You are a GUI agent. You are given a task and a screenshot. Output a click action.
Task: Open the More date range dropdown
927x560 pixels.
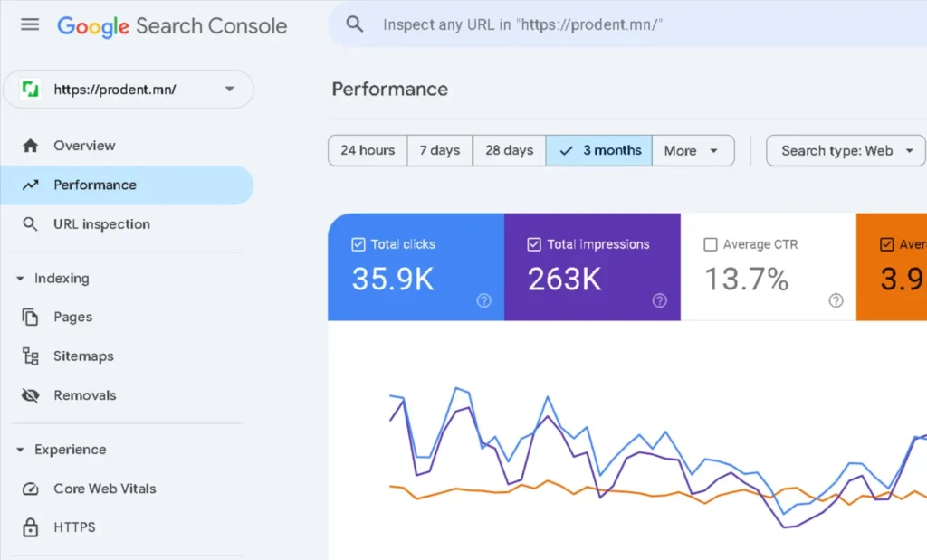click(693, 151)
